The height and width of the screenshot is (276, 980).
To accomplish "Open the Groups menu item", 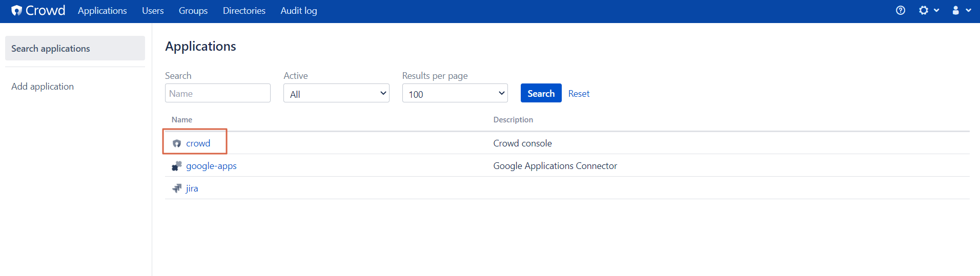I will click(193, 10).
